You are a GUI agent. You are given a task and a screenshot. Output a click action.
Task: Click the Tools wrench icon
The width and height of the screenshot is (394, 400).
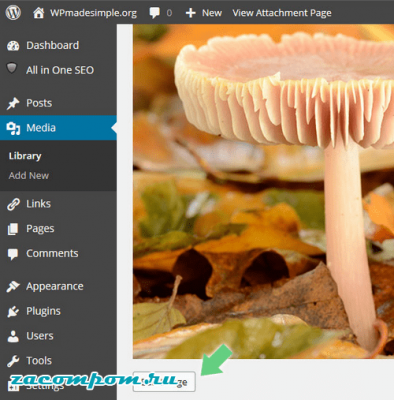(x=13, y=361)
